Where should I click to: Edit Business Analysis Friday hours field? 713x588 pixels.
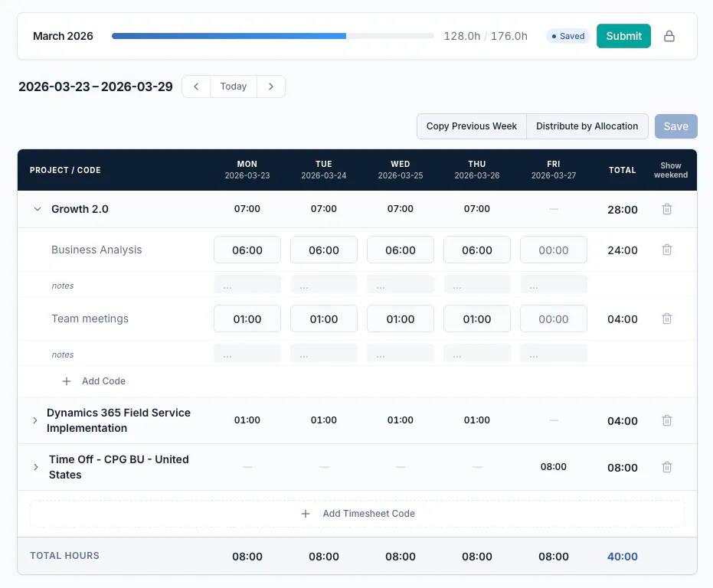[554, 250]
